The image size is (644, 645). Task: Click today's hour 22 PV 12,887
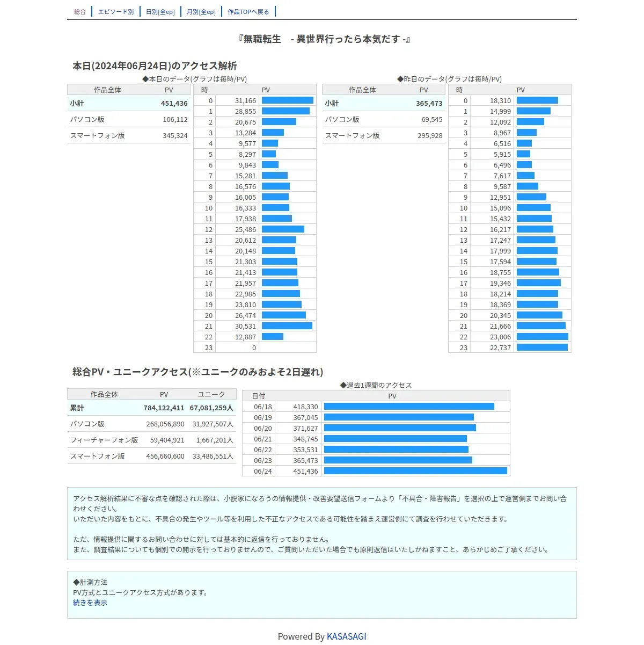tap(246, 337)
